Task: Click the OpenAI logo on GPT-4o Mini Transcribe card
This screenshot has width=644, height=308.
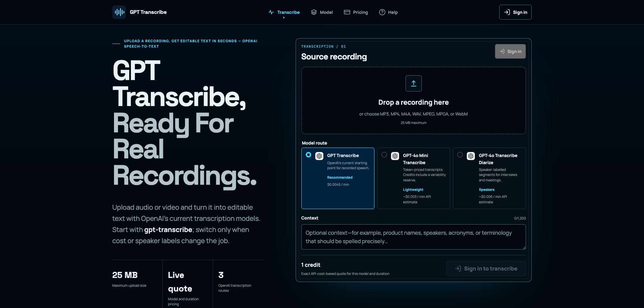Action: tap(395, 156)
